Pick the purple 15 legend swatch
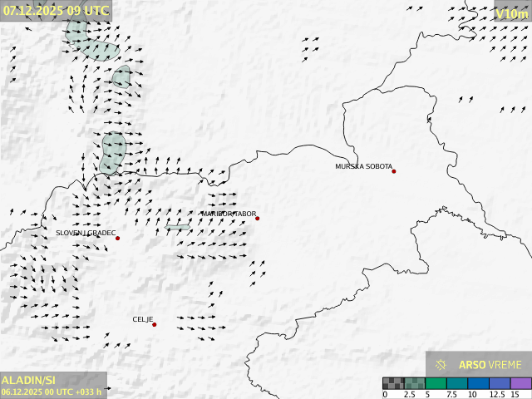 (x=520, y=383)
